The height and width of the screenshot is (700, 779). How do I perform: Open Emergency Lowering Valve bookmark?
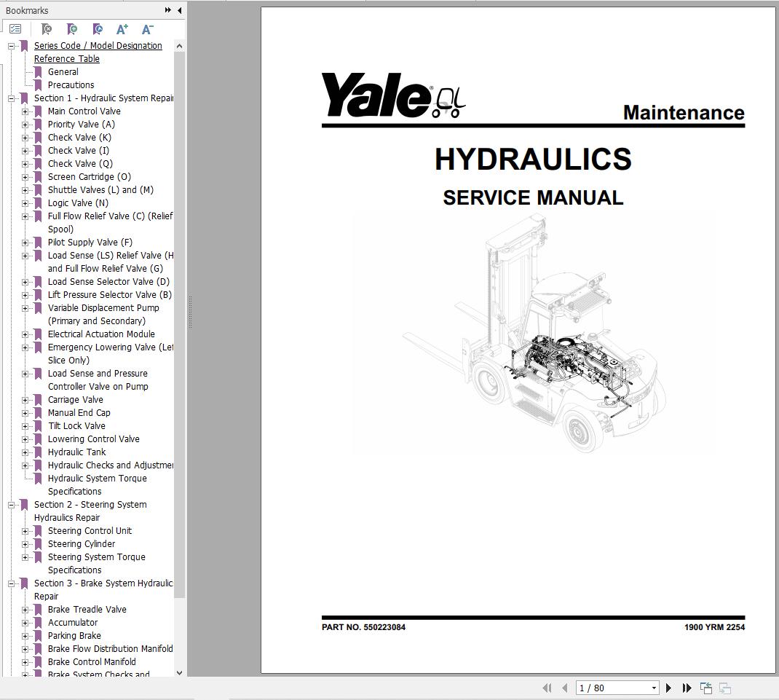click(x=110, y=354)
